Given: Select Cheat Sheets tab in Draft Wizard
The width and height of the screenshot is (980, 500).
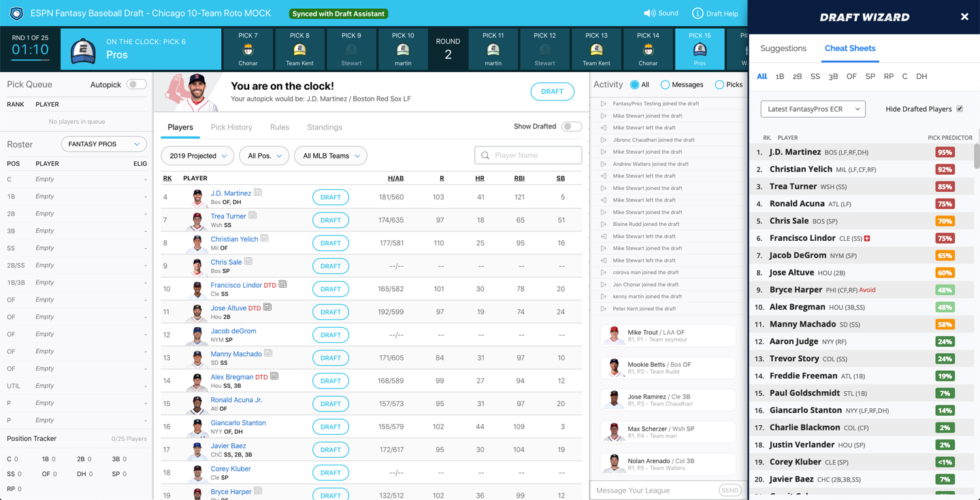Looking at the screenshot, I should coord(850,48).
